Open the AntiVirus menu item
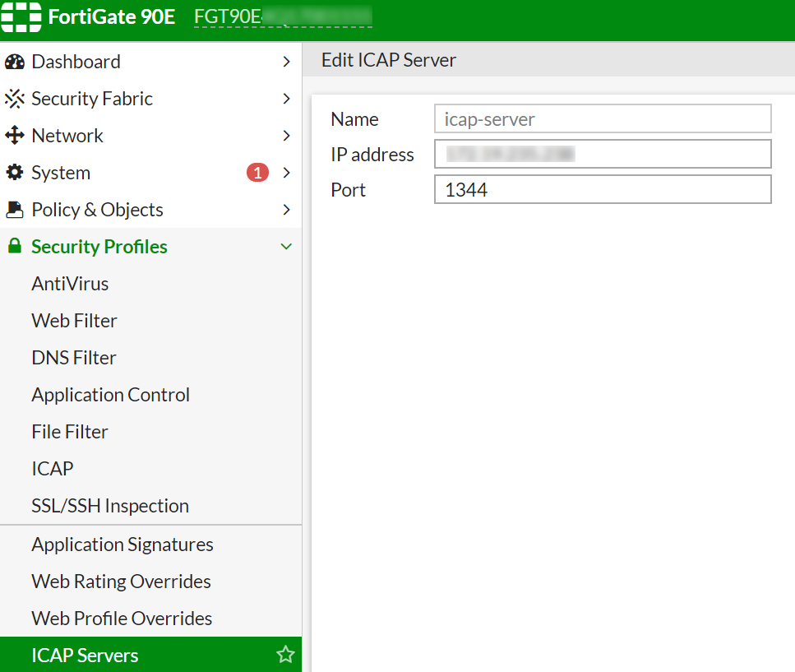Image resolution: width=795 pixels, height=672 pixels. pos(70,284)
